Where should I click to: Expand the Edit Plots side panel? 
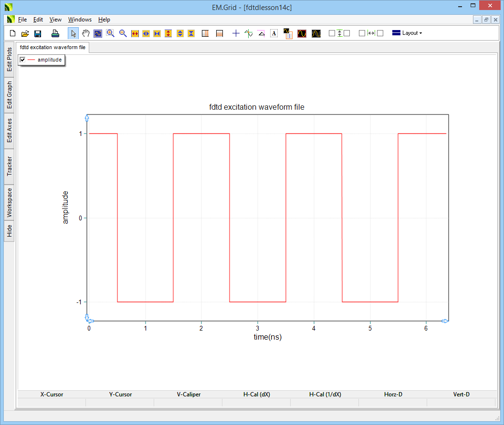pos(9,59)
